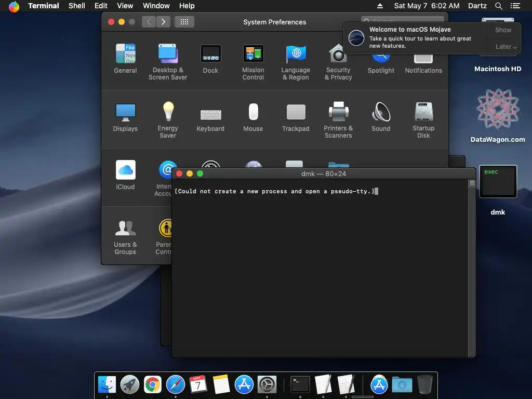Go forward in System Preferences
Image resolution: width=532 pixels, height=399 pixels.
[163, 22]
